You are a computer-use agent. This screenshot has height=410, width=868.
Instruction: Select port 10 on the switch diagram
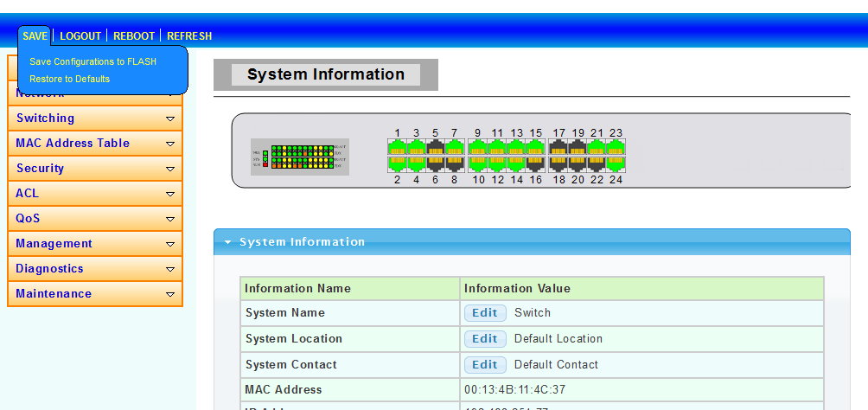pos(478,163)
